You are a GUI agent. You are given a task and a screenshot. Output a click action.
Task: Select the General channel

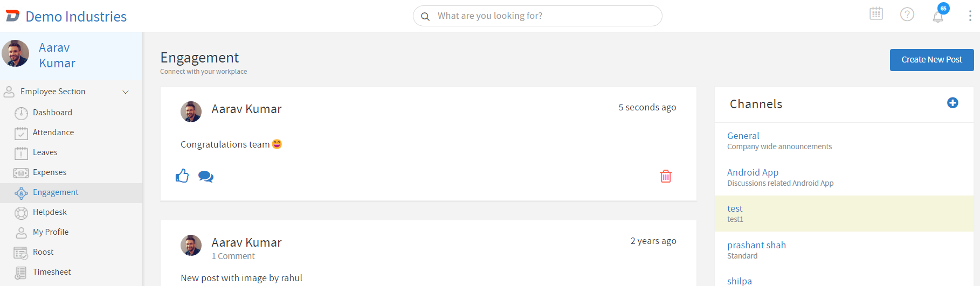[x=743, y=136]
